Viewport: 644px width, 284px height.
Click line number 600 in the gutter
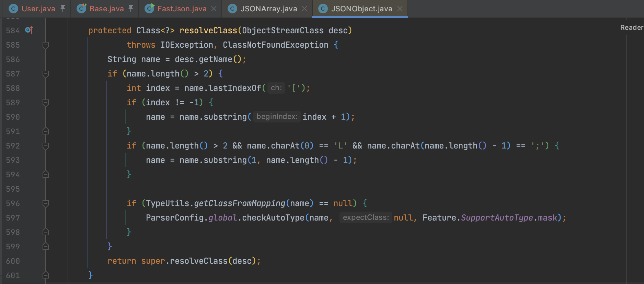(x=13, y=261)
